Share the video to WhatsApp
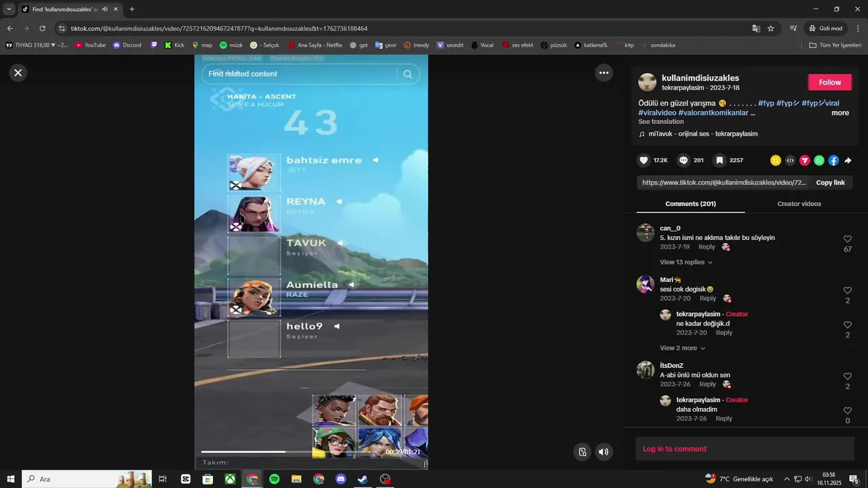This screenshot has width=868, height=488. [819, 161]
